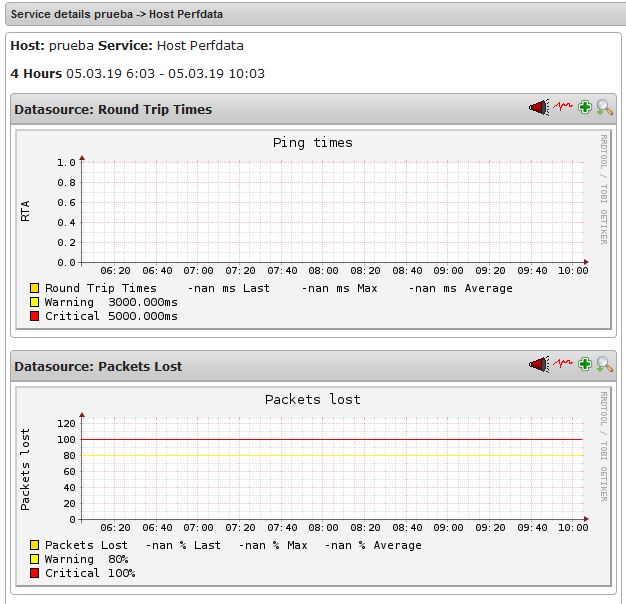Click the red waveform icon for Packets Lost
Viewport: 626px width, 604px height.
click(563, 365)
